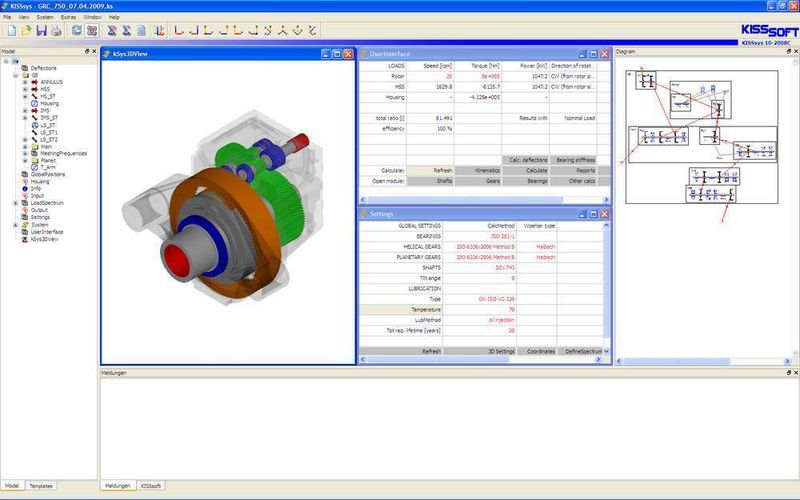Viewport: 800px width, 500px height.
Task: Select the fourth 3D view orientation icon
Action: pos(223,31)
